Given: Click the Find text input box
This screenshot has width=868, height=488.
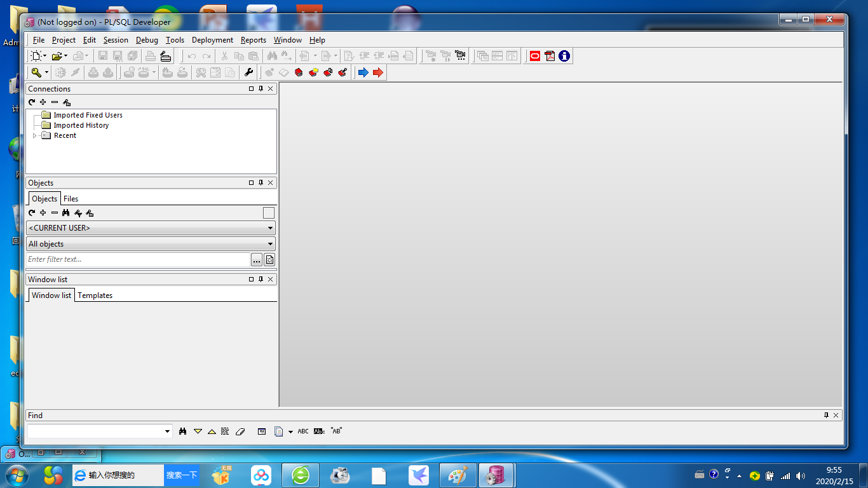Looking at the screenshot, I should point(95,431).
